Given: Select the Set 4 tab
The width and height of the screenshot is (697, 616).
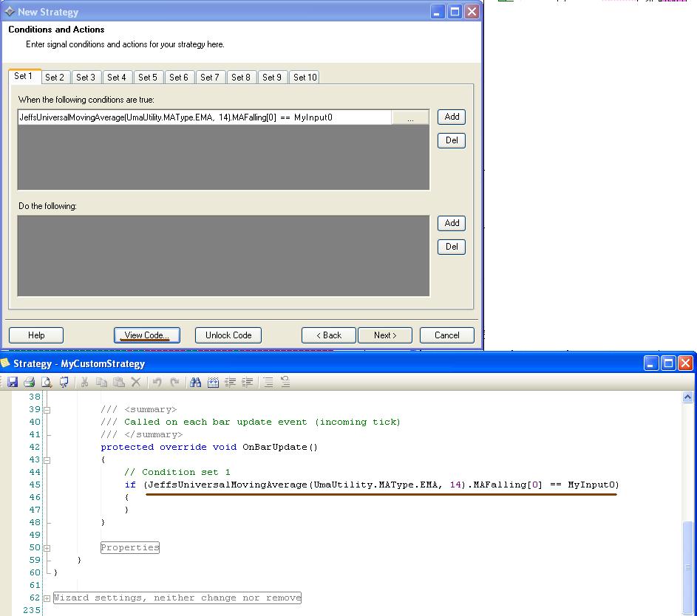Looking at the screenshot, I should tap(117, 78).
